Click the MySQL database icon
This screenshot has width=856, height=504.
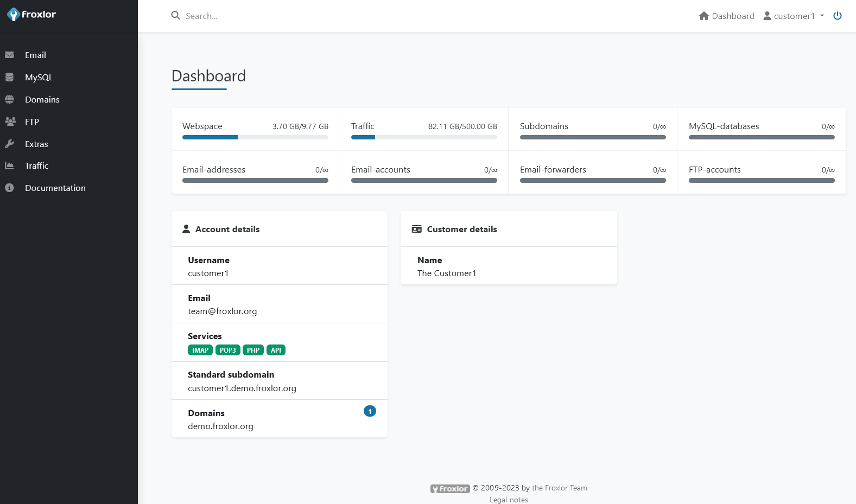pyautogui.click(x=9, y=77)
